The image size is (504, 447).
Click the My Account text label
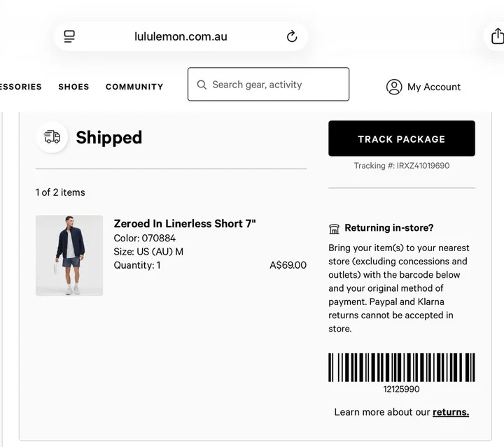(x=434, y=87)
